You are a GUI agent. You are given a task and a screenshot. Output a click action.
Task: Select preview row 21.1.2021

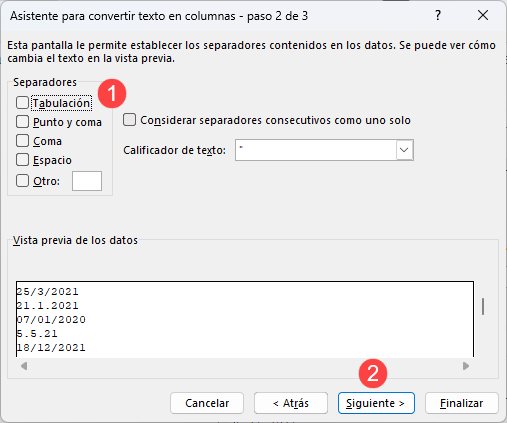click(47, 306)
